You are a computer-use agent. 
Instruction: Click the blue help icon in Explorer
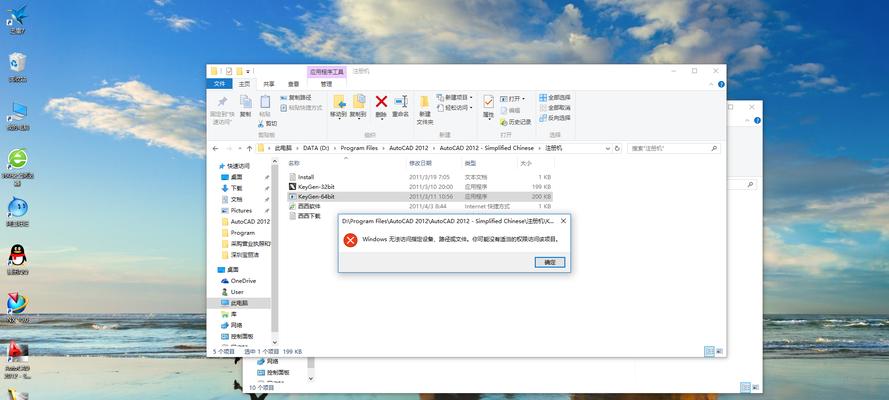tap(722, 84)
